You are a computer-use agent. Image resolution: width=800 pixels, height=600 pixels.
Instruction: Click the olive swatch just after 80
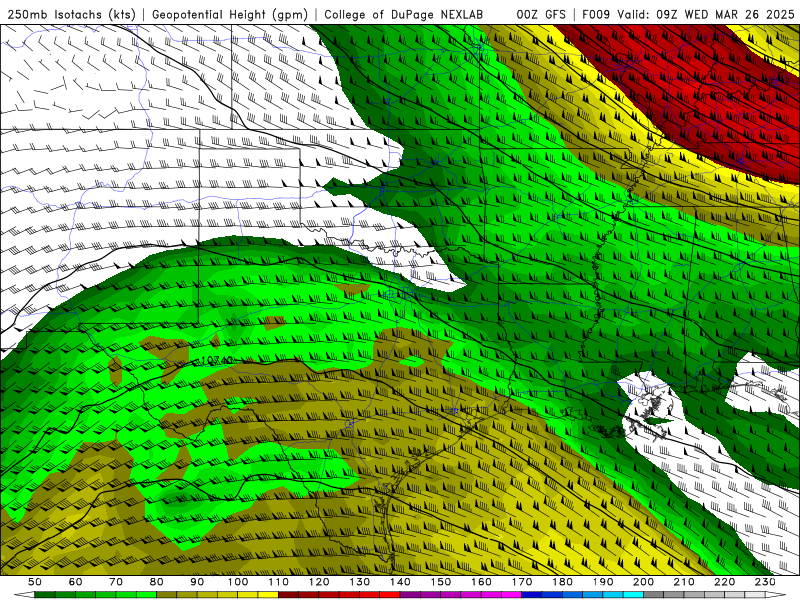point(167,594)
